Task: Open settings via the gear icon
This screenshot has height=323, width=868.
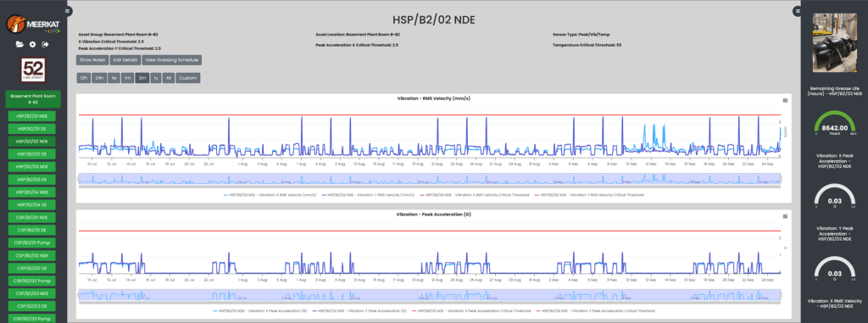Action: click(x=33, y=44)
